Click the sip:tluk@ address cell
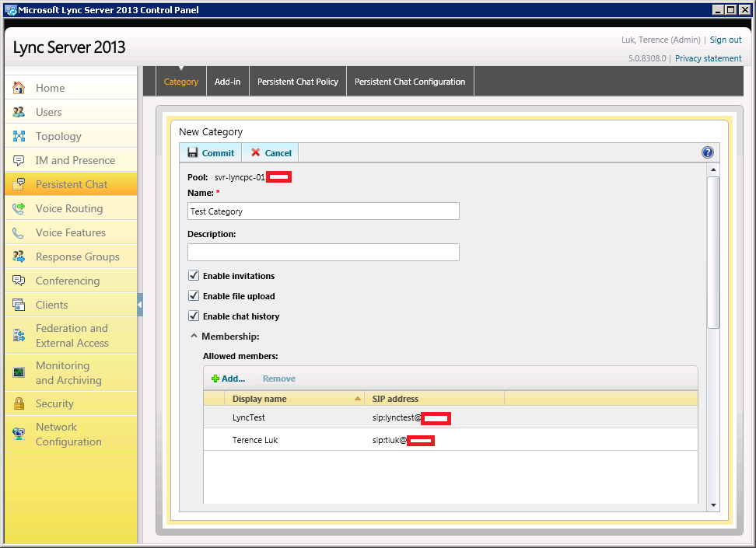 pos(403,440)
